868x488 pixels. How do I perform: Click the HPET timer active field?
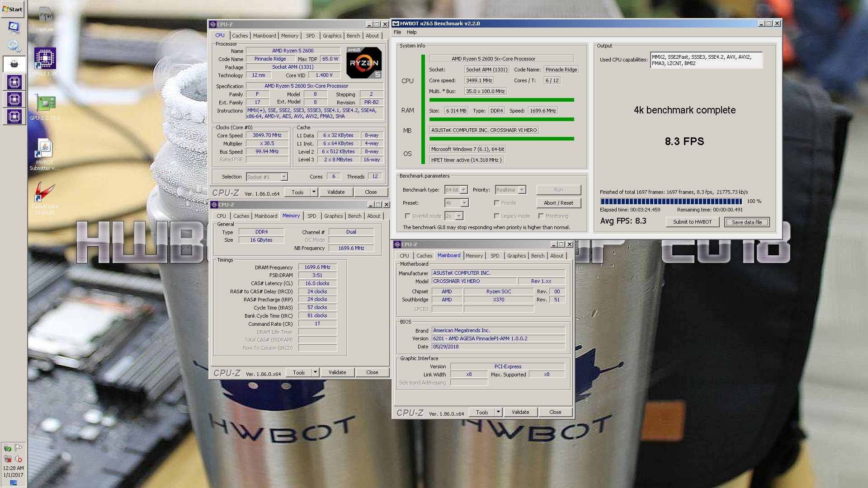coord(466,160)
